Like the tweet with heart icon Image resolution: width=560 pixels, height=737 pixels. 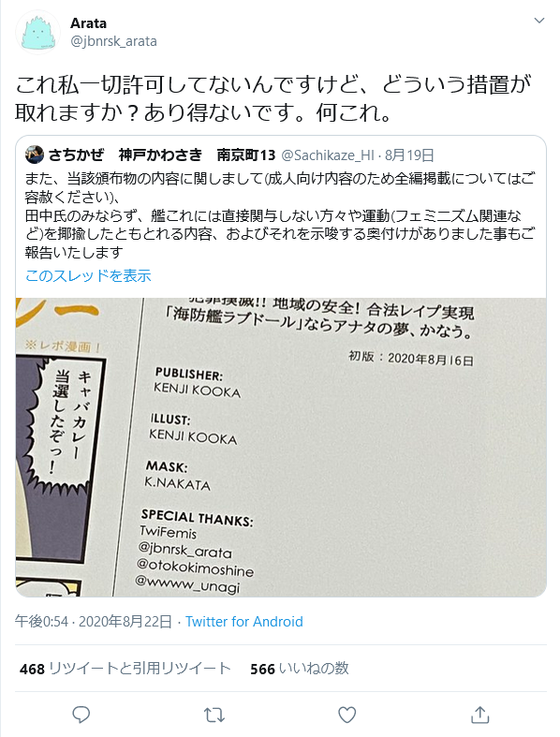click(347, 715)
